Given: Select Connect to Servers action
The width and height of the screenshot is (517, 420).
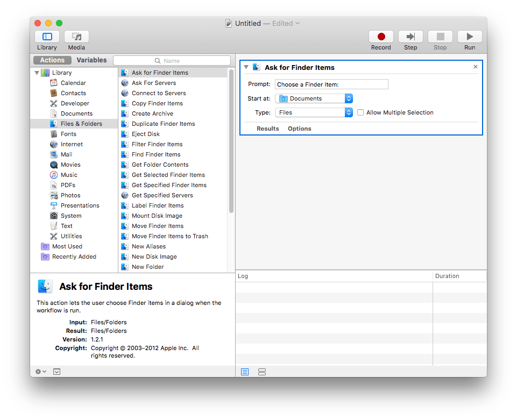Looking at the screenshot, I should 173,93.
